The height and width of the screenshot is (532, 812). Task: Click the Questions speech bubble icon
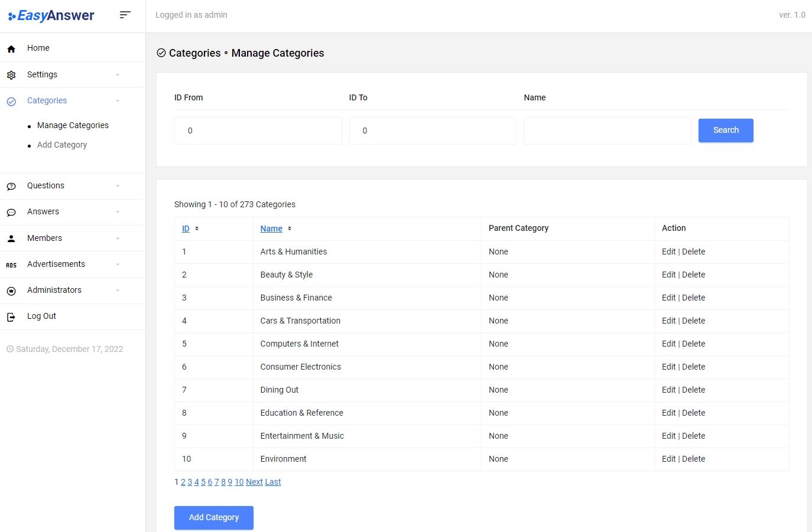coord(11,187)
